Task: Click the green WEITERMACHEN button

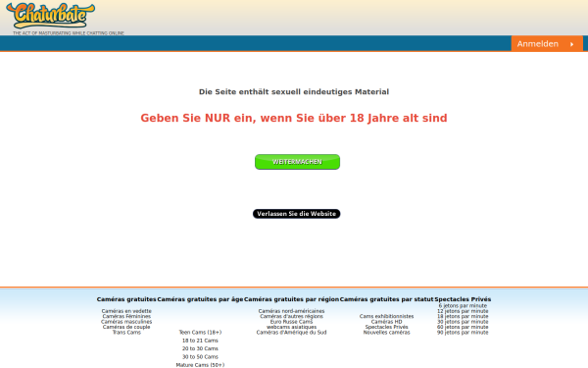Action: coord(297,162)
